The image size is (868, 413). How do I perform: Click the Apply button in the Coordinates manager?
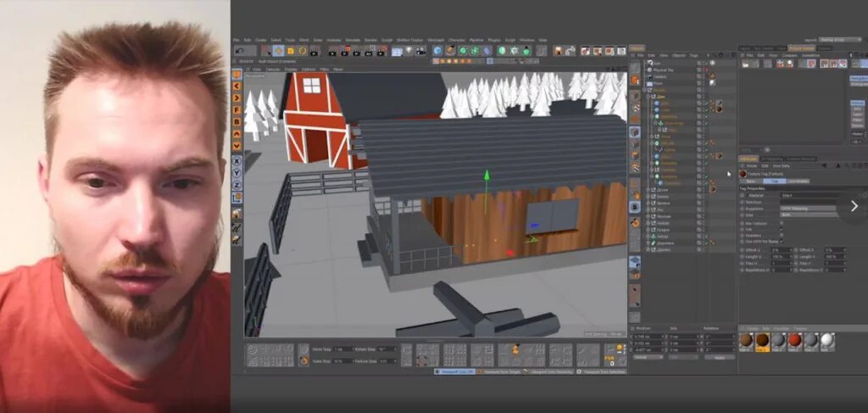720,357
